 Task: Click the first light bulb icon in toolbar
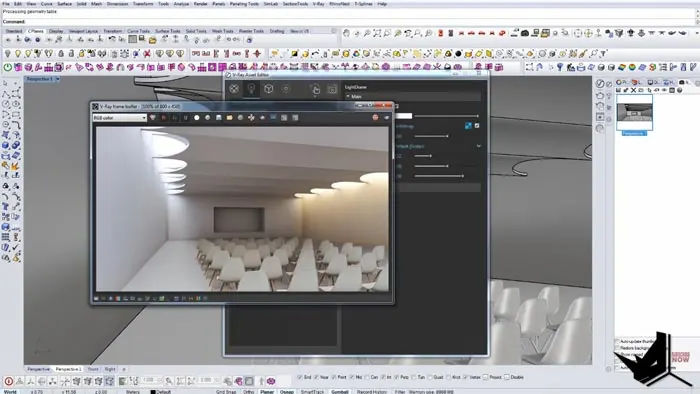point(8,54)
